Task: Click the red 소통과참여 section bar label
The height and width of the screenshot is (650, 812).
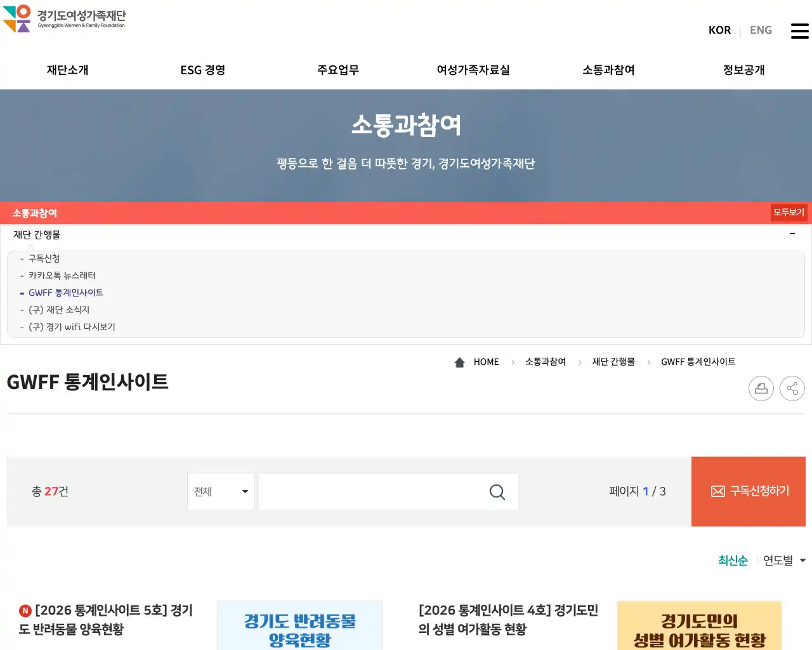Action: point(35,213)
